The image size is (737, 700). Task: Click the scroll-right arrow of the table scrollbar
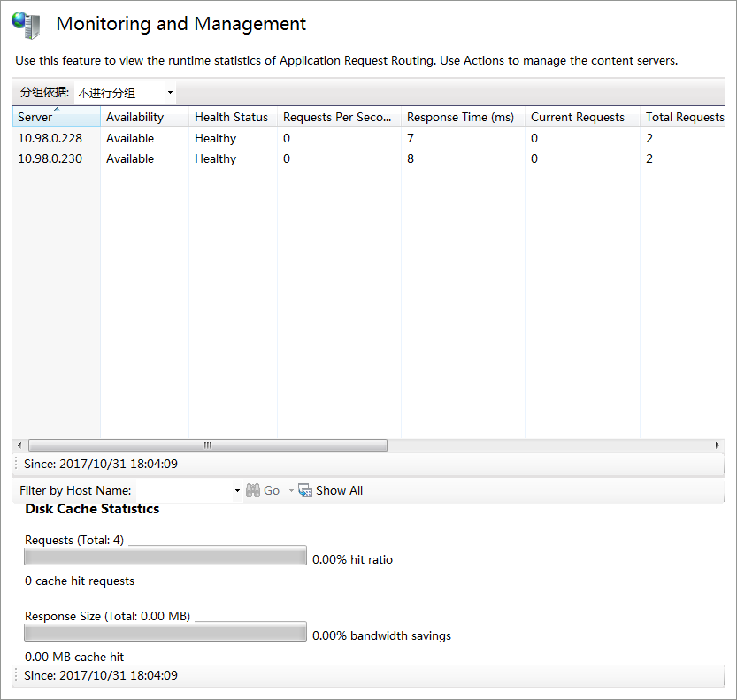[x=717, y=445]
